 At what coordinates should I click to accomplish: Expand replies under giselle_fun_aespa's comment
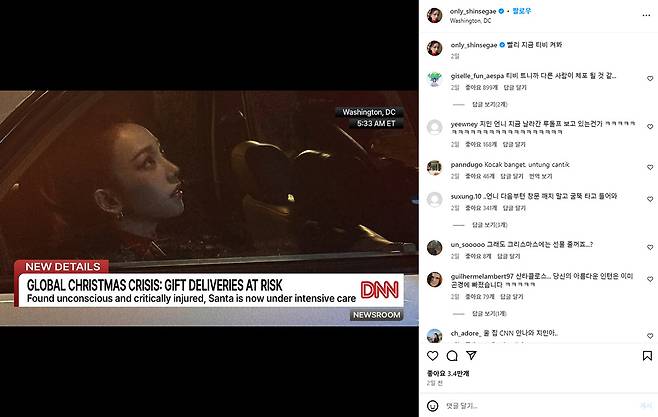tap(489, 104)
